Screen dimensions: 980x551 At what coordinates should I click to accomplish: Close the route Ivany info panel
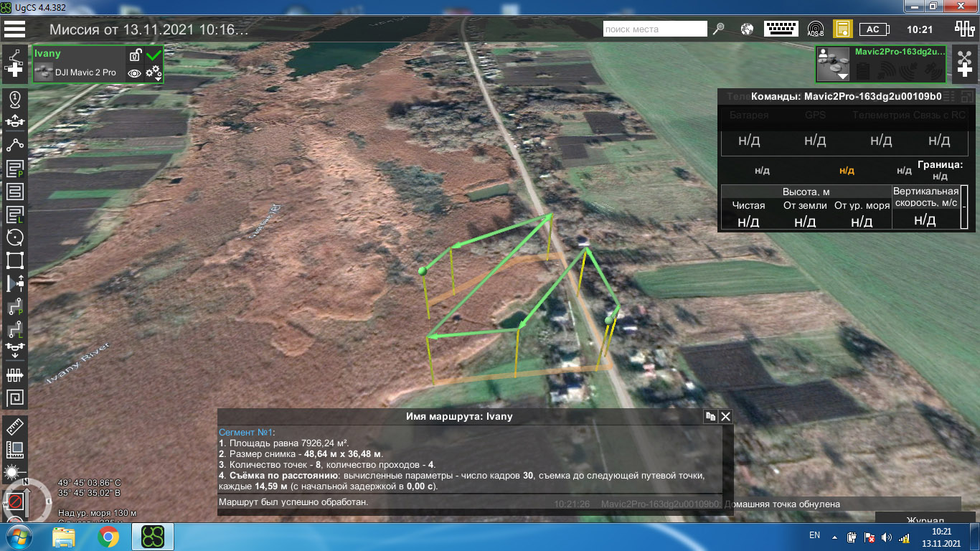click(x=725, y=416)
